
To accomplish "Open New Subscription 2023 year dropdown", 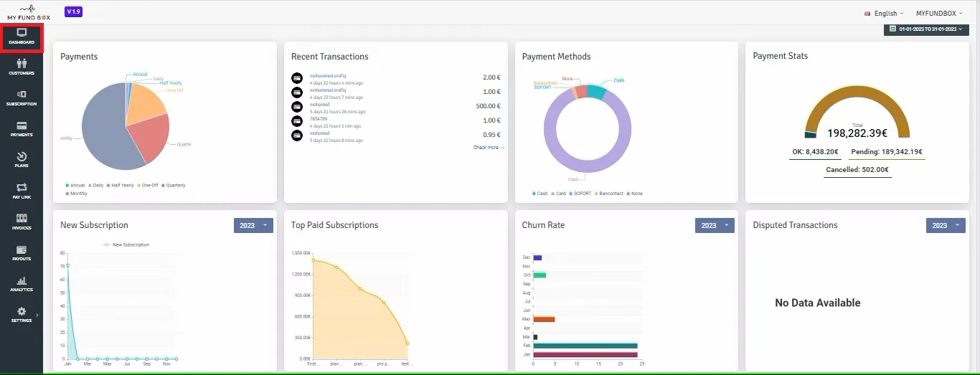I will 253,225.
